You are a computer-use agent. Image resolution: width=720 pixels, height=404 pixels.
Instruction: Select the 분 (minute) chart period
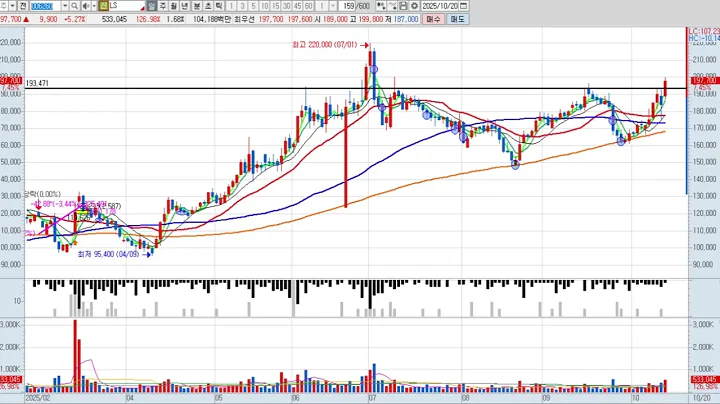point(197,6)
